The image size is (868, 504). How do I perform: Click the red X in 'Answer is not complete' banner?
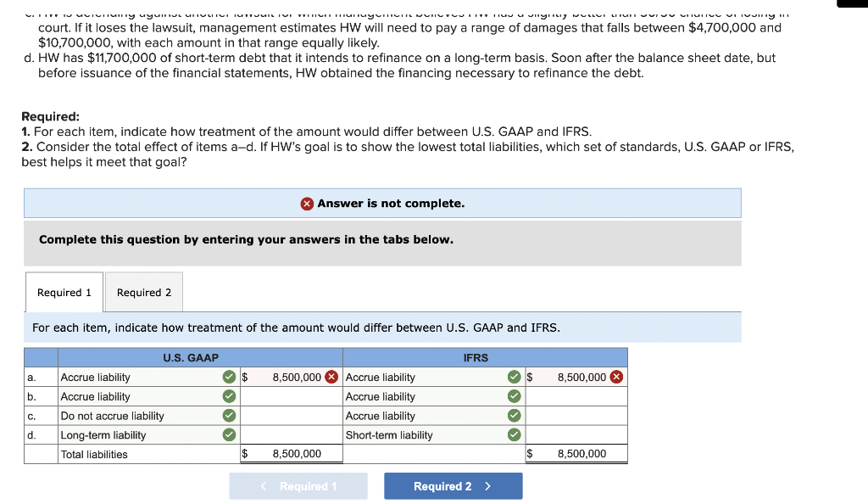click(306, 203)
